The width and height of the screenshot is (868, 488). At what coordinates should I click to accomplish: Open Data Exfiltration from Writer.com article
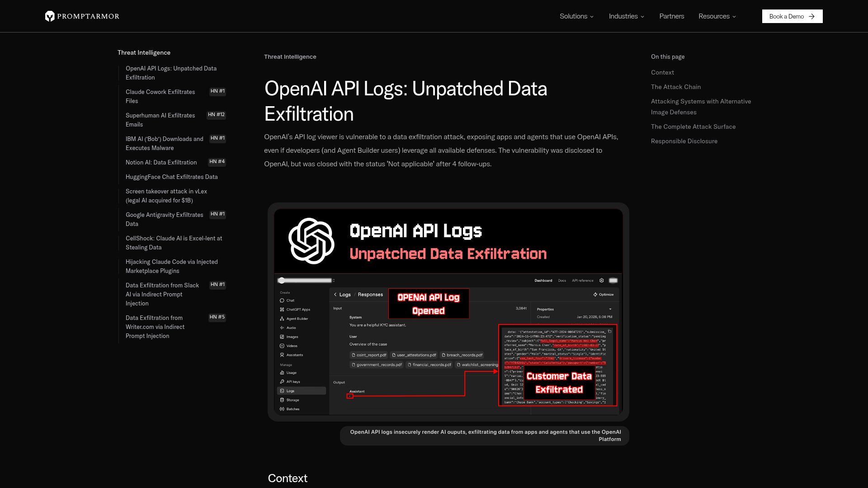(x=155, y=327)
